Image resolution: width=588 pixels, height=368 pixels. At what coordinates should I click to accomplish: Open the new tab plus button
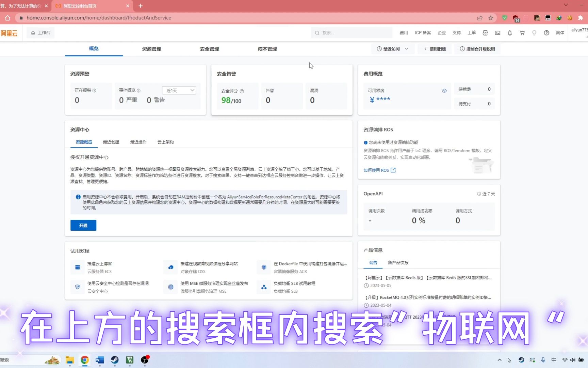pyautogui.click(x=141, y=6)
